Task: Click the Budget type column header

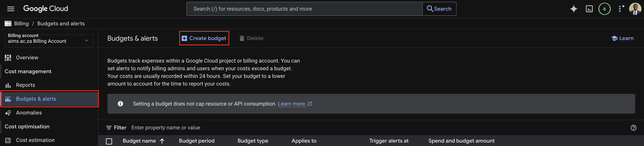Action: 253,141
